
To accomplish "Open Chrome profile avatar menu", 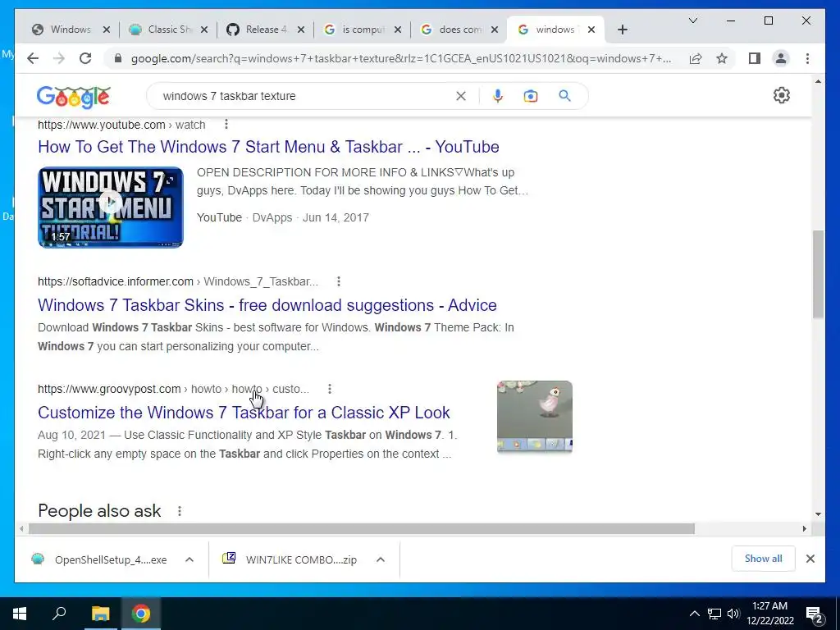I will point(781,58).
